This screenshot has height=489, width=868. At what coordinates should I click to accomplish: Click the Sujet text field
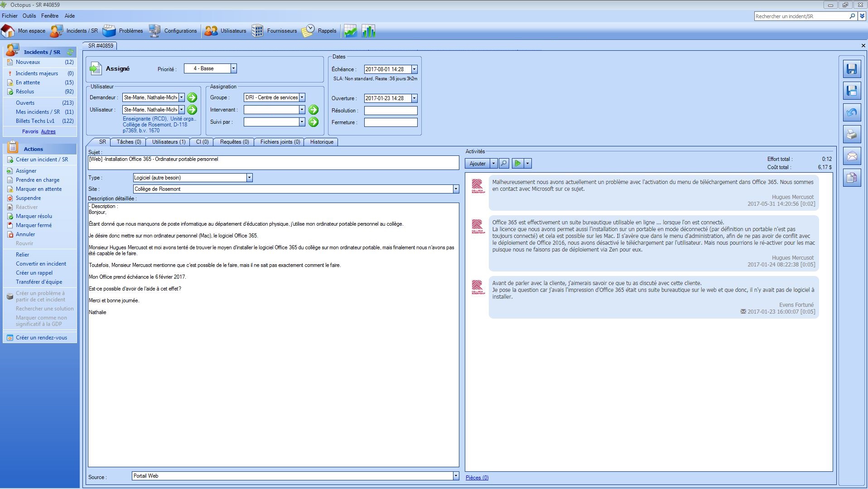coord(273,162)
